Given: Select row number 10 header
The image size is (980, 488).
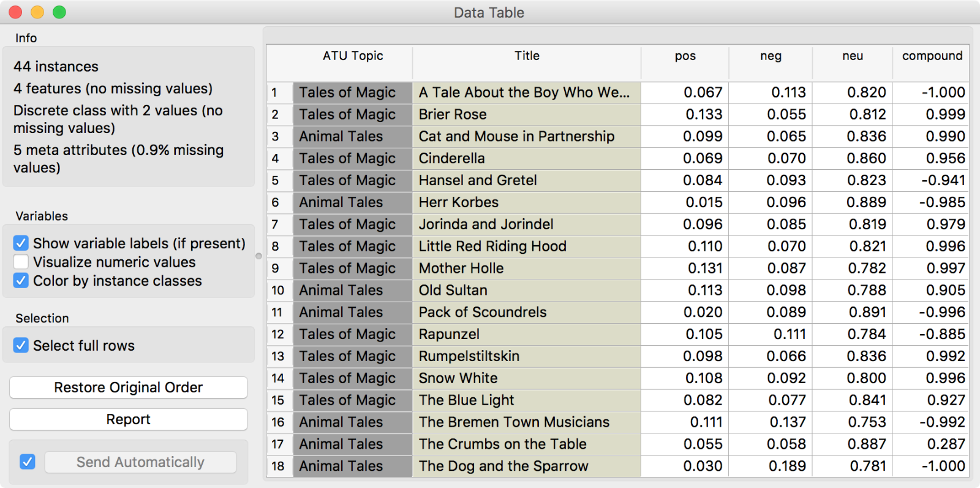Looking at the screenshot, I should tap(278, 291).
